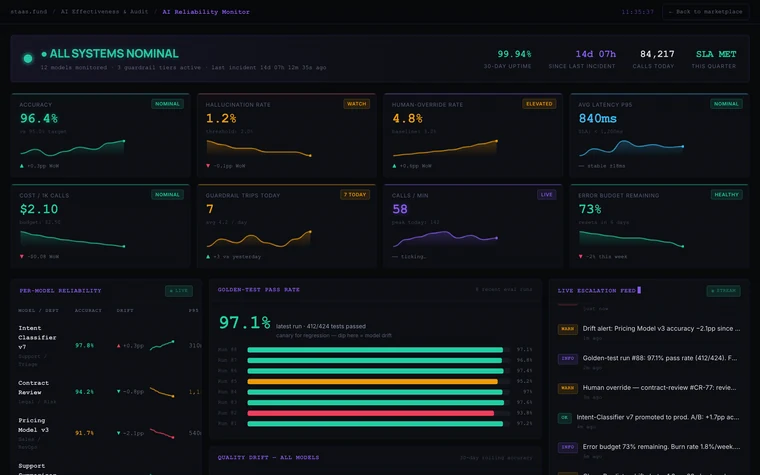The image size is (760, 475).
Task: Click the Hallucination Rate 1.2% value
Action: (221, 118)
